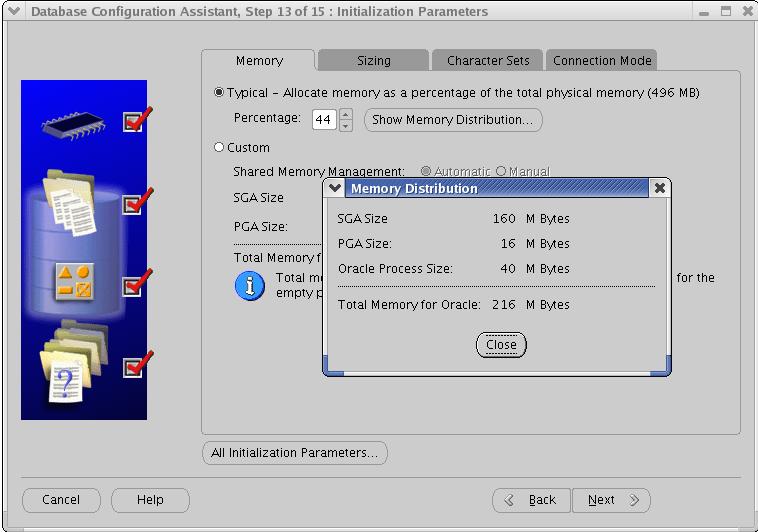Select the Custom memory radio button
The width and height of the screenshot is (758, 532).
click(219, 147)
